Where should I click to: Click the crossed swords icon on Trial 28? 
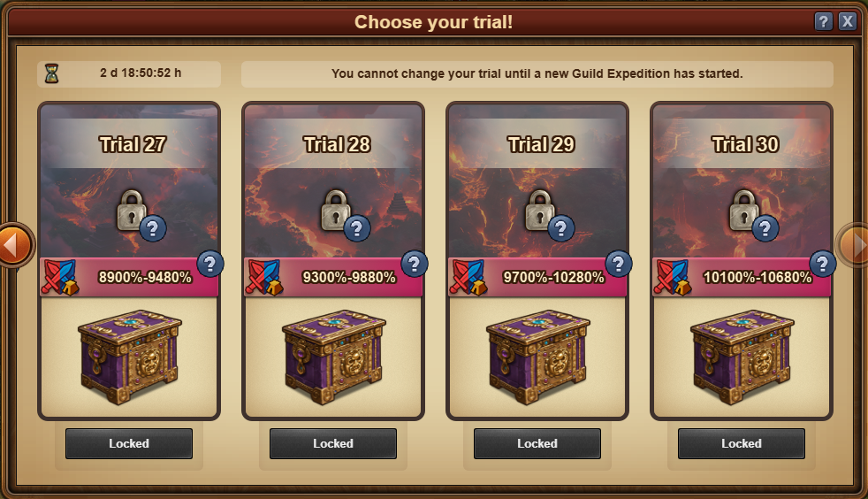tap(264, 277)
